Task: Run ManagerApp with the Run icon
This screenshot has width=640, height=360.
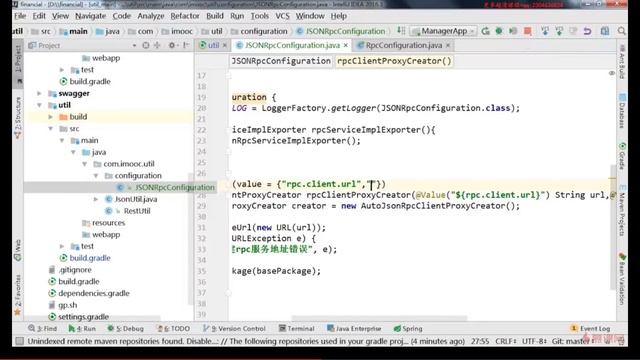Action: pos(485,31)
